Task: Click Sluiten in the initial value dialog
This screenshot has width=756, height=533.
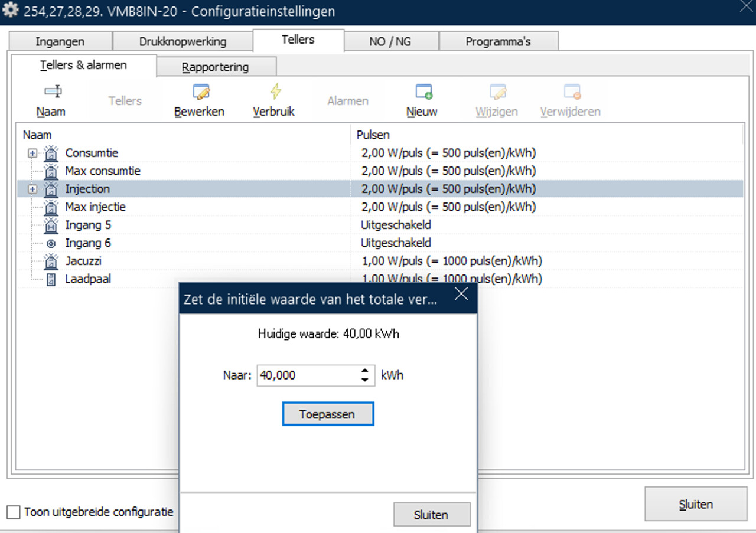Action: (431, 515)
